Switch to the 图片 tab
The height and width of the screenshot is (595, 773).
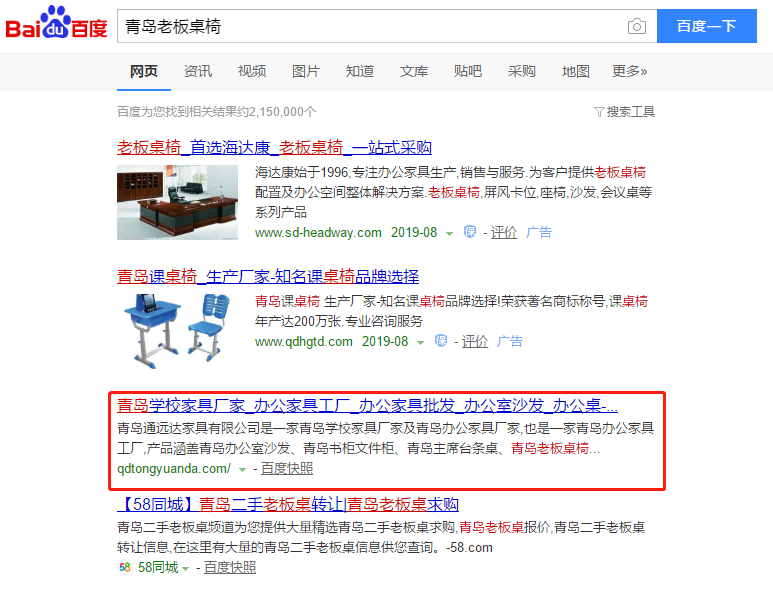306,71
